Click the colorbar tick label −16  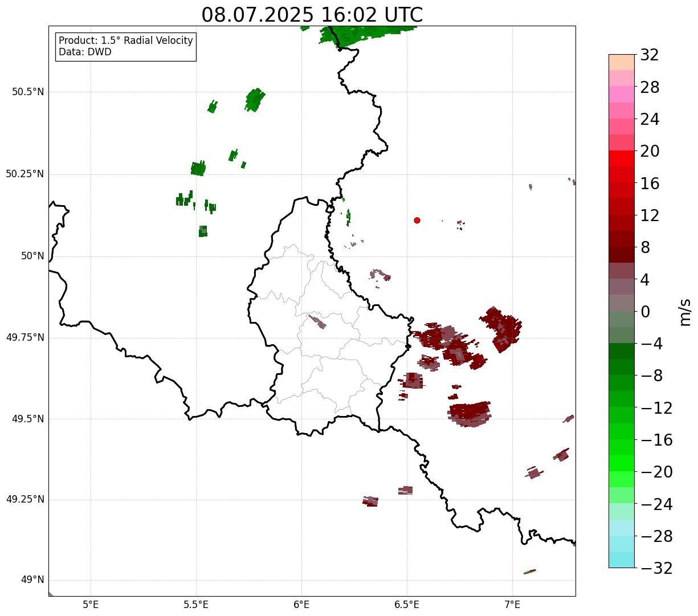point(656,440)
